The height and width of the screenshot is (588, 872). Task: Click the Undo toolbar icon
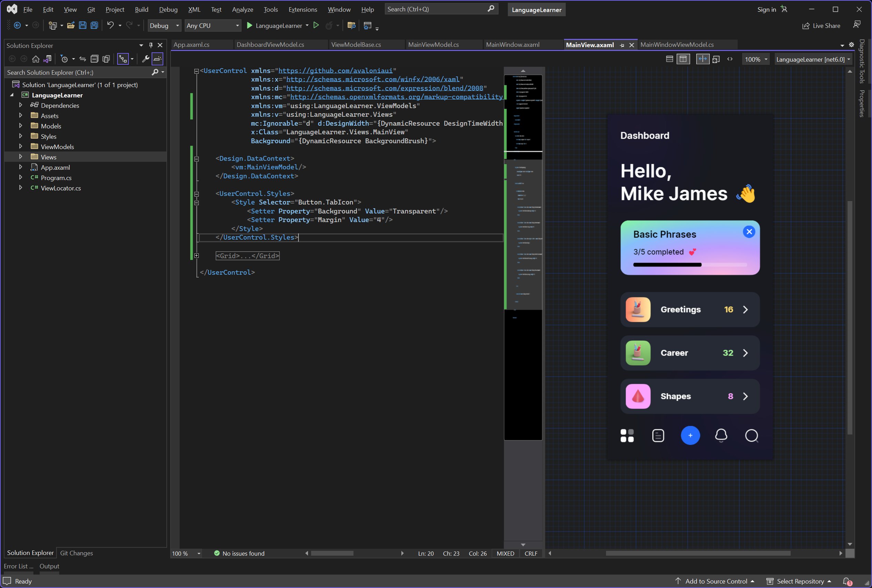[110, 25]
